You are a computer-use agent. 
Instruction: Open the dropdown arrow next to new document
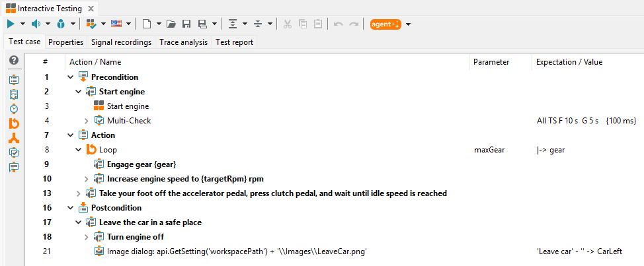[x=159, y=24]
